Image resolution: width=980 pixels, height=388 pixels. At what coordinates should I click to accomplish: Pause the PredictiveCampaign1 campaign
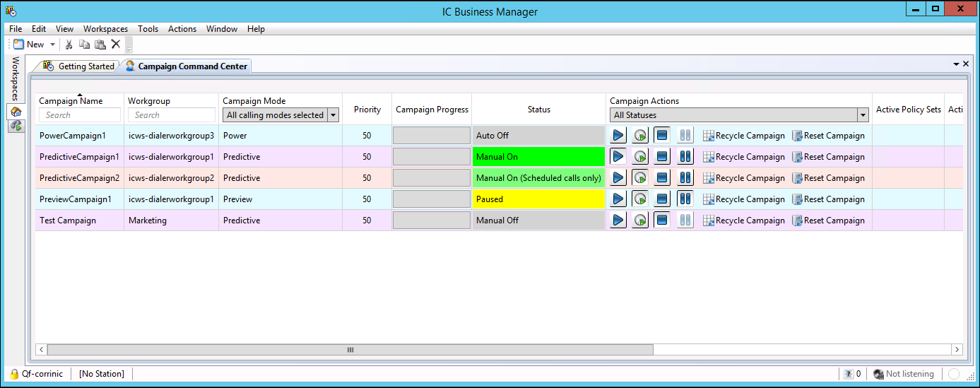(x=685, y=157)
